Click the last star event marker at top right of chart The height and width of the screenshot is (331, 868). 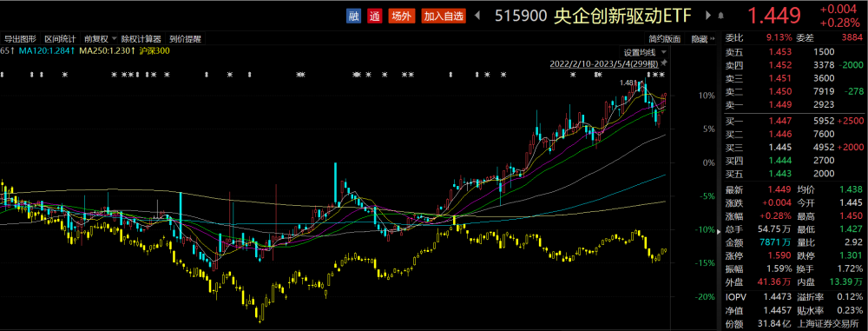662,75
